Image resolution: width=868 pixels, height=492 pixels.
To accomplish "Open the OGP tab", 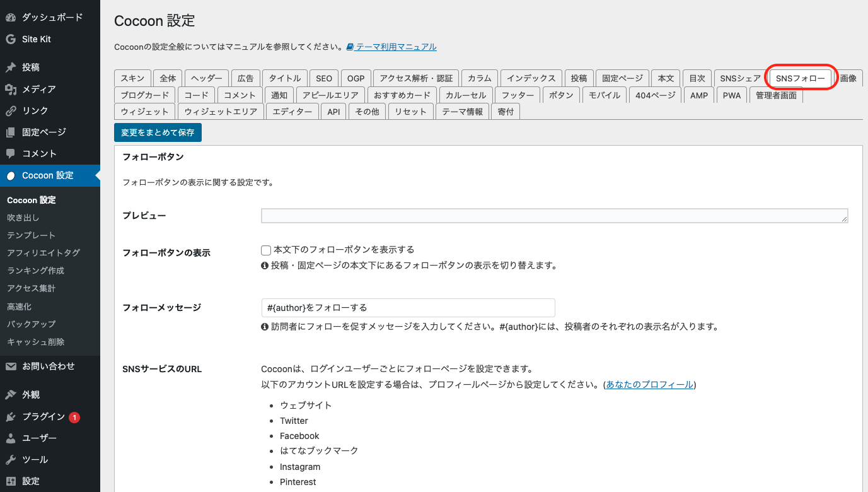I will pos(356,78).
